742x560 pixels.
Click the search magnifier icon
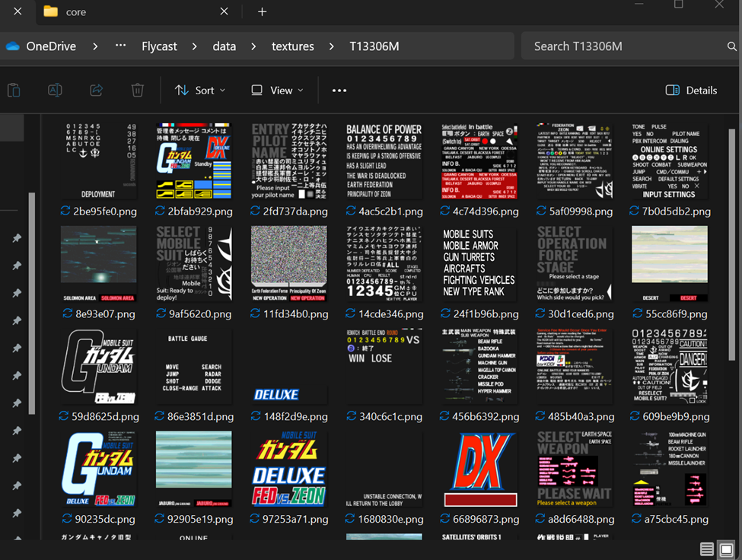pos(731,46)
